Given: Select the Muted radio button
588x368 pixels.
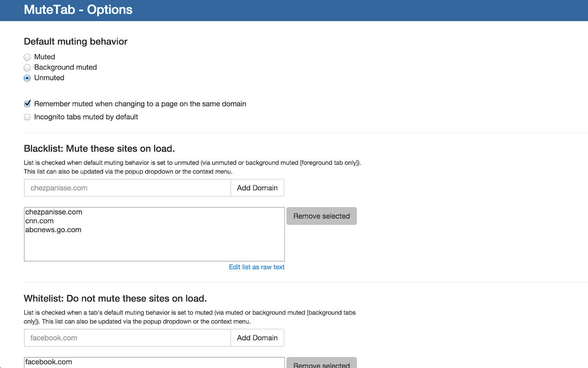Looking at the screenshot, I should [x=27, y=57].
